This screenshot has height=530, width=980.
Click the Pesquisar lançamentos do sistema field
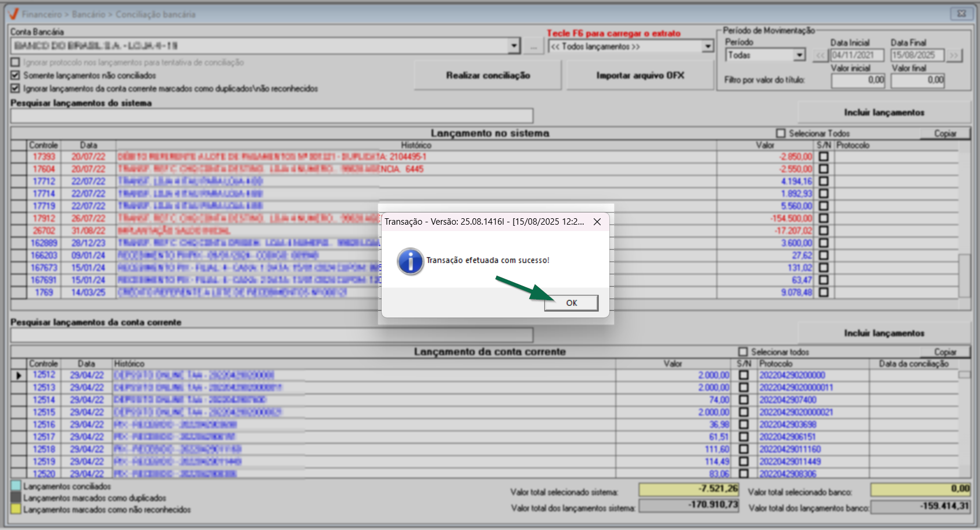coord(271,116)
